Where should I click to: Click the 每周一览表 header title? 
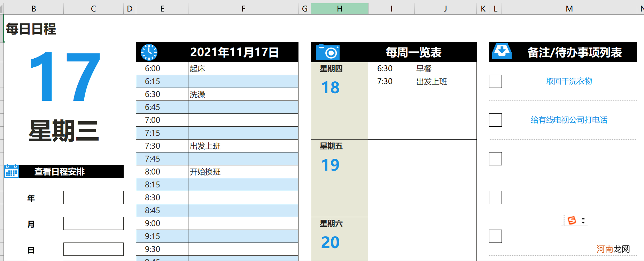click(x=413, y=52)
